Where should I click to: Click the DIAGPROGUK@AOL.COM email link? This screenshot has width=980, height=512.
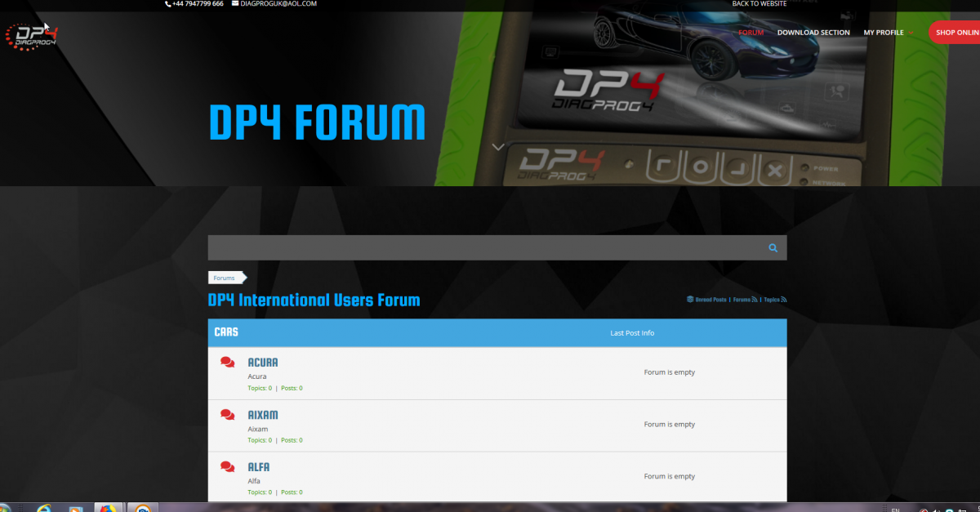pyautogui.click(x=278, y=3)
